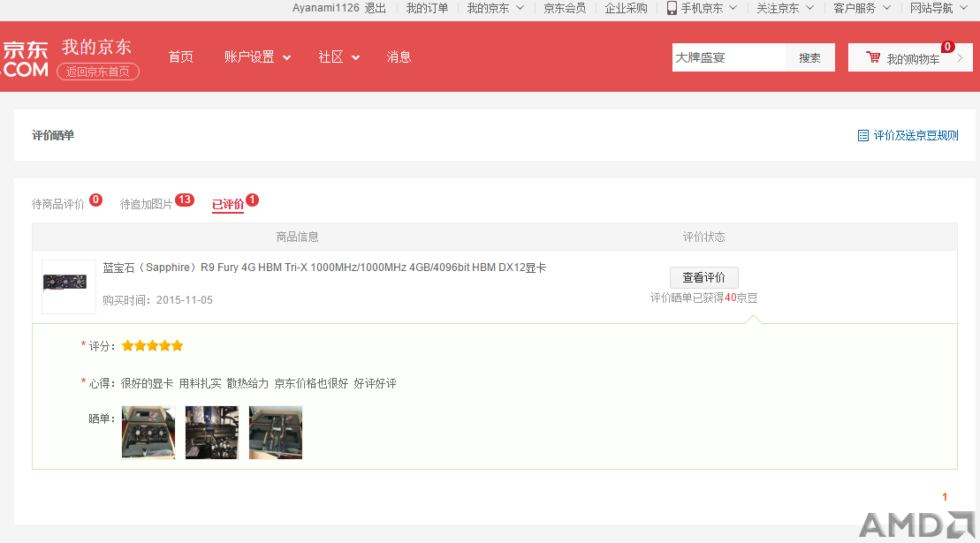980x543 pixels.
Task: Click the review rules list icon
Action: 863,135
